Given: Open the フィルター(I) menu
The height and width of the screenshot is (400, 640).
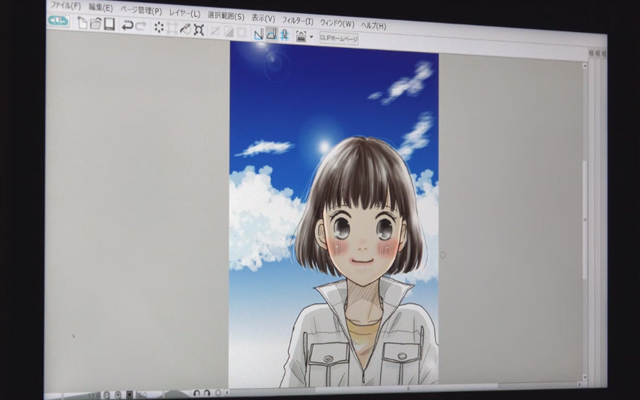Looking at the screenshot, I should [297, 20].
